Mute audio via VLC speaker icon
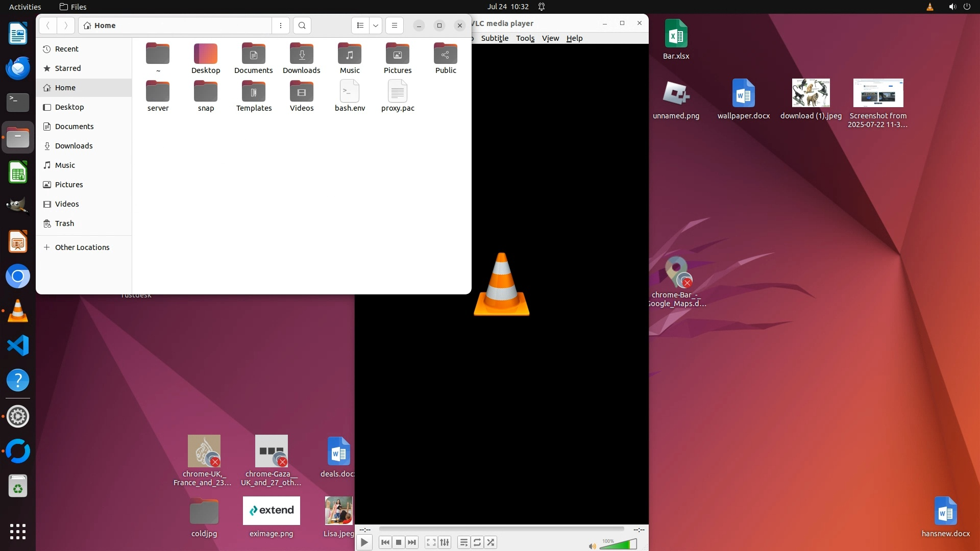 (x=592, y=546)
